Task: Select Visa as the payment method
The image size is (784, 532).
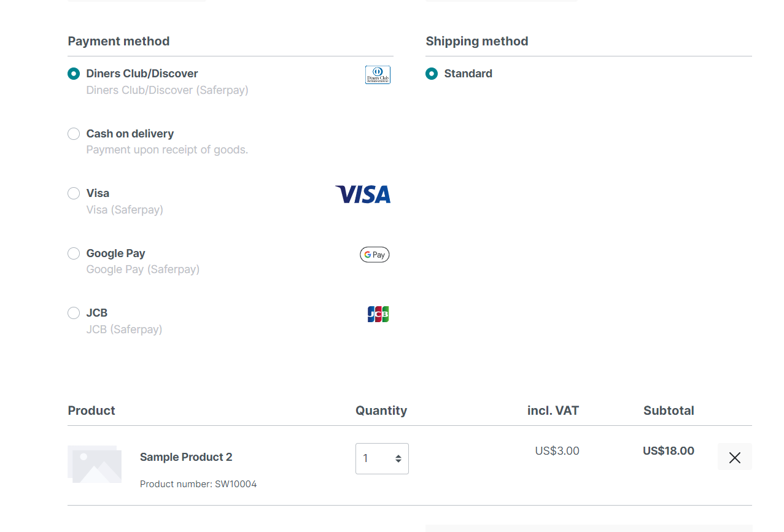Action: [x=73, y=193]
